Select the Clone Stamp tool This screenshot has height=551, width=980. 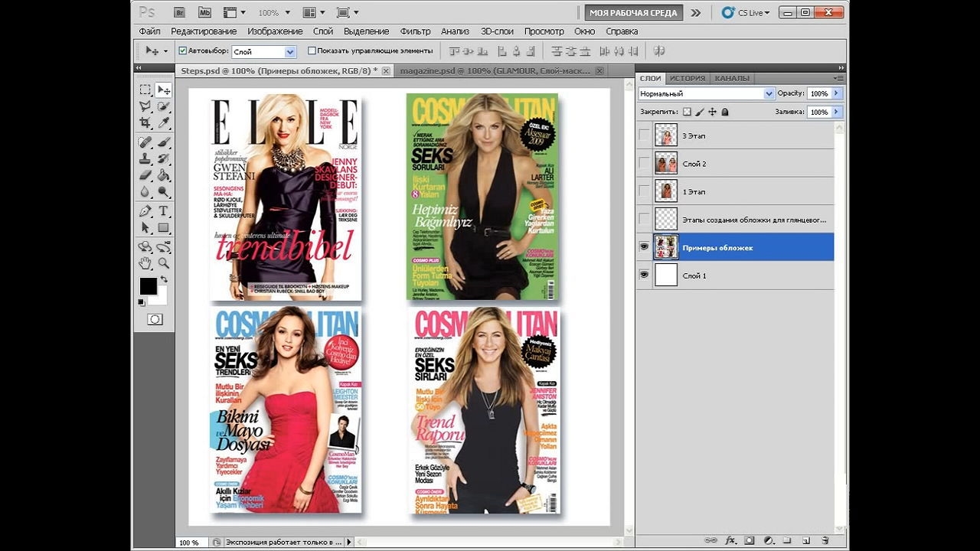pos(145,159)
